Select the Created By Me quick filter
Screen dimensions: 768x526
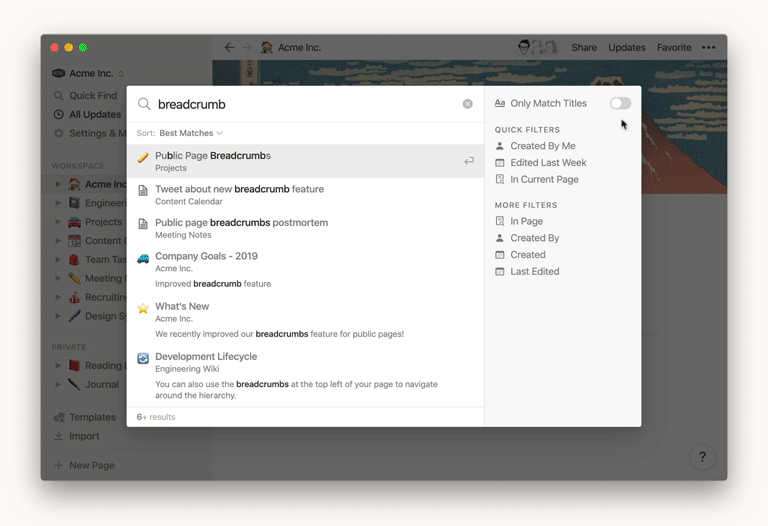[x=542, y=146]
